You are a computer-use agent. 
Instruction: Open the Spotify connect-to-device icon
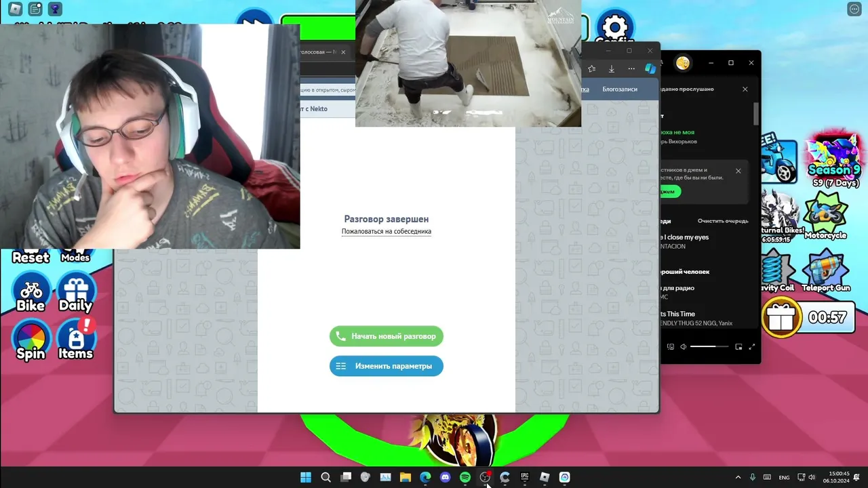pos(671,346)
